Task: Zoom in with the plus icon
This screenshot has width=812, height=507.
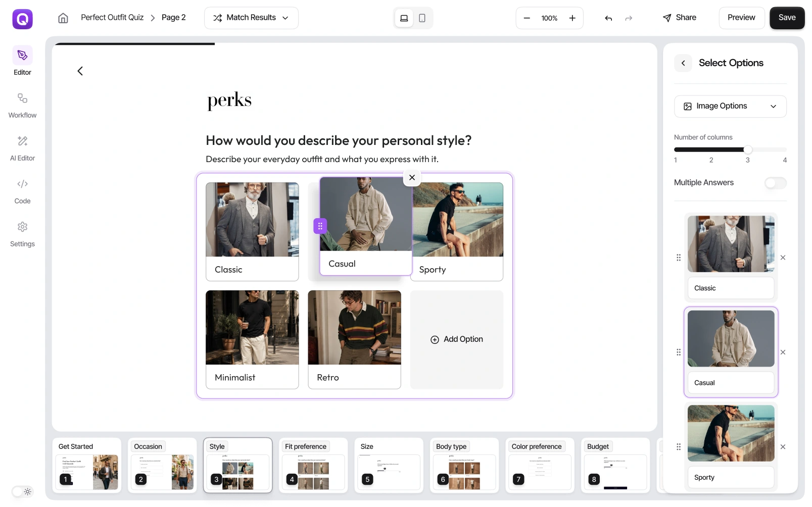Action: click(x=572, y=18)
